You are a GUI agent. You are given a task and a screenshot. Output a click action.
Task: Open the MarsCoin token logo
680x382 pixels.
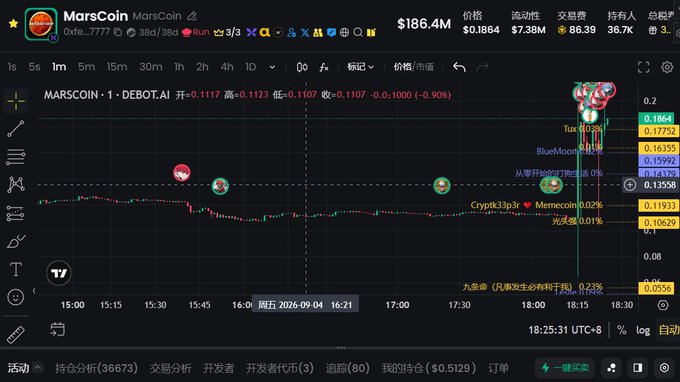[41, 24]
